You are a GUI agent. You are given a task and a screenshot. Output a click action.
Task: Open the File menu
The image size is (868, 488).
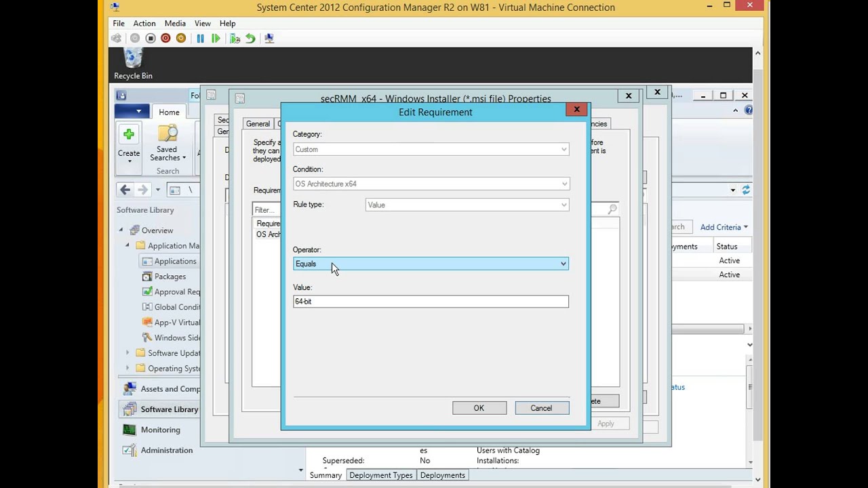pyautogui.click(x=119, y=23)
